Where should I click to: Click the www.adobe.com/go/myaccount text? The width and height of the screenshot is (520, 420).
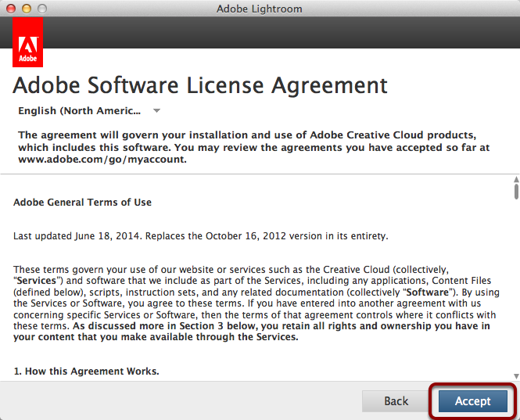102,160
